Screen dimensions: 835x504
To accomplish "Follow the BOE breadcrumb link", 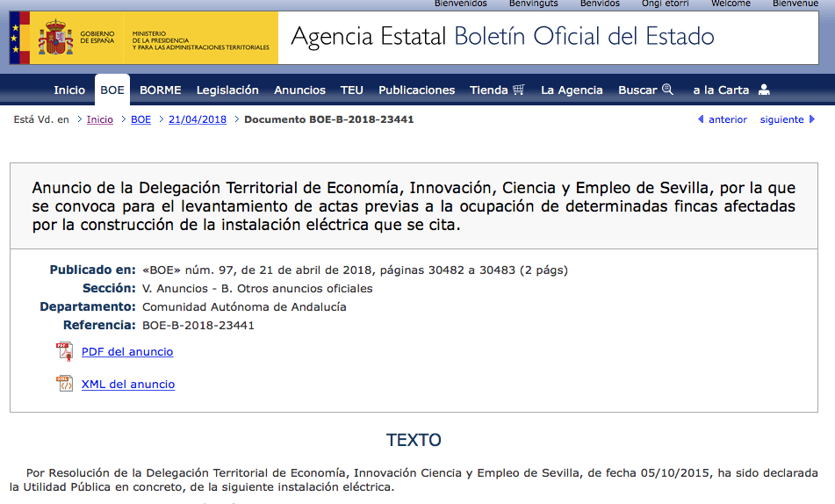I will point(141,119).
